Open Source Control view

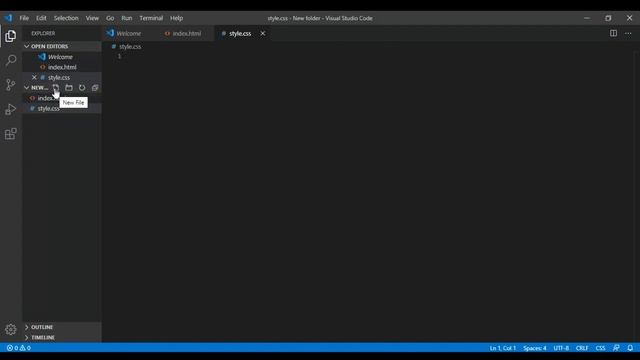click(x=11, y=85)
